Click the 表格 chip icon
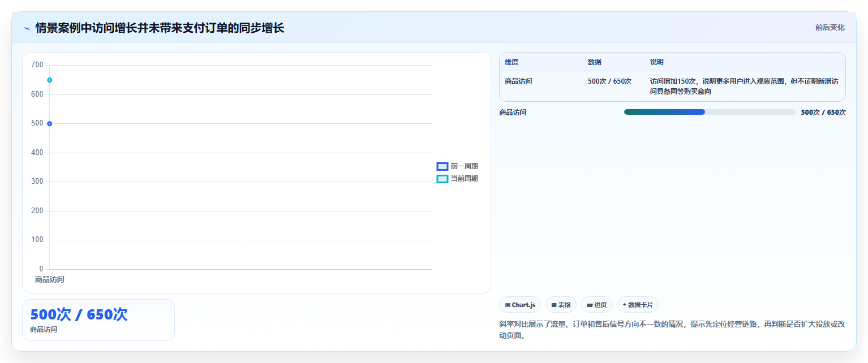Screen dimensions: 868x363 click(x=554, y=305)
